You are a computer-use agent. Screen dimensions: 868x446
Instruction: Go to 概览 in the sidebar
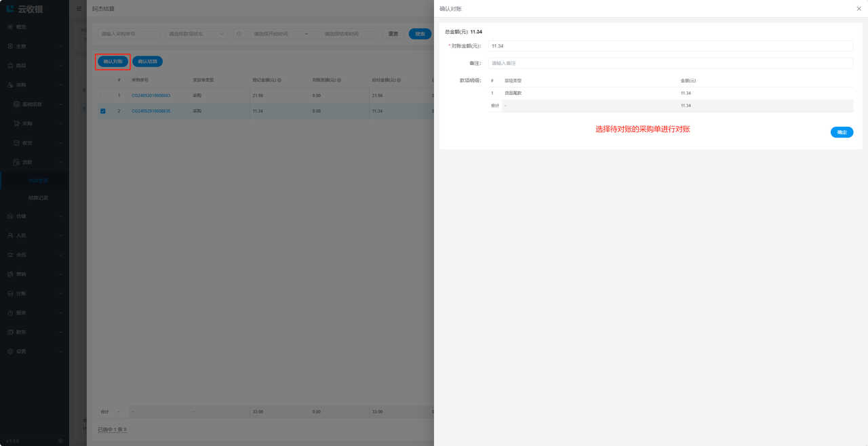click(21, 27)
